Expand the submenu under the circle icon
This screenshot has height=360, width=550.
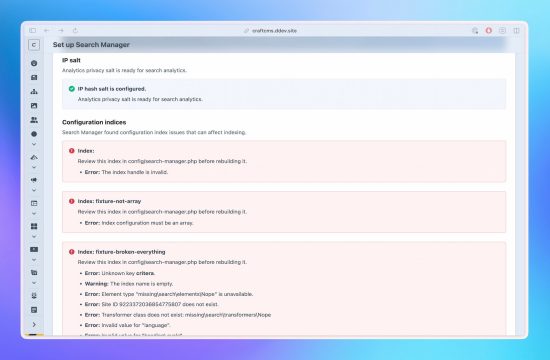point(34,144)
